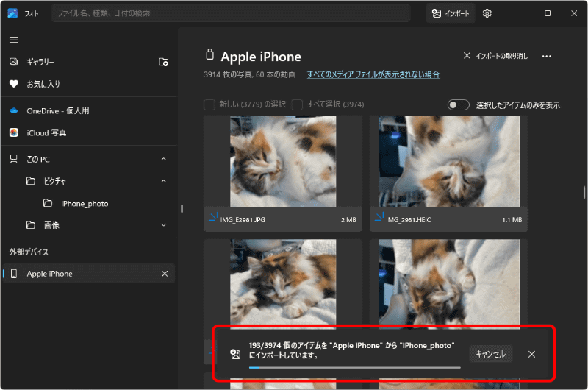This screenshot has height=390, width=588.
Task: Dismiss the import progress notification
Action: click(531, 354)
